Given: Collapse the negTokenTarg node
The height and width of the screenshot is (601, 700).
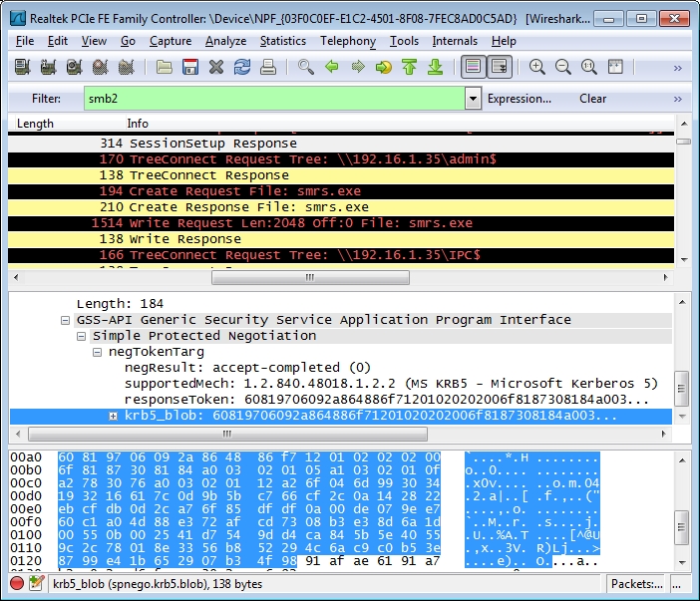Looking at the screenshot, I should 98,352.
